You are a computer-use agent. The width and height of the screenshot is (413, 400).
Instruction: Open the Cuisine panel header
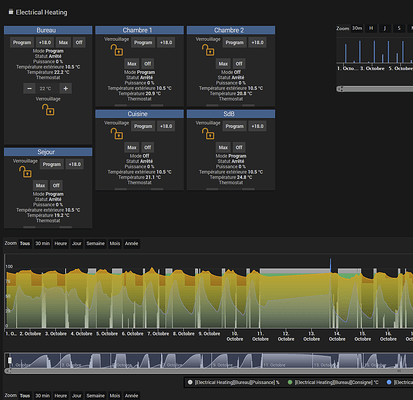139,114
